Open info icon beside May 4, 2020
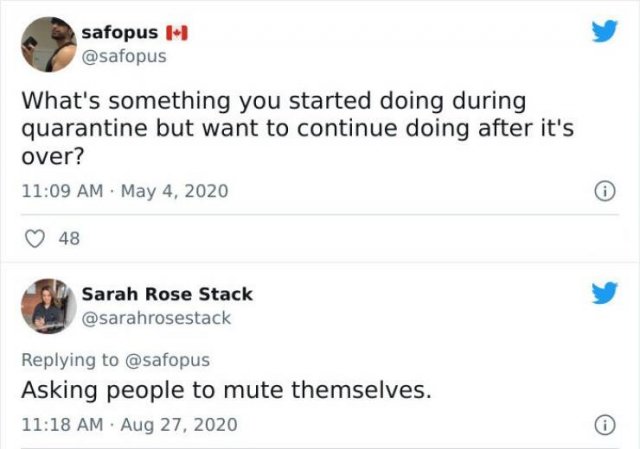This screenshot has height=449, width=640. (x=605, y=191)
